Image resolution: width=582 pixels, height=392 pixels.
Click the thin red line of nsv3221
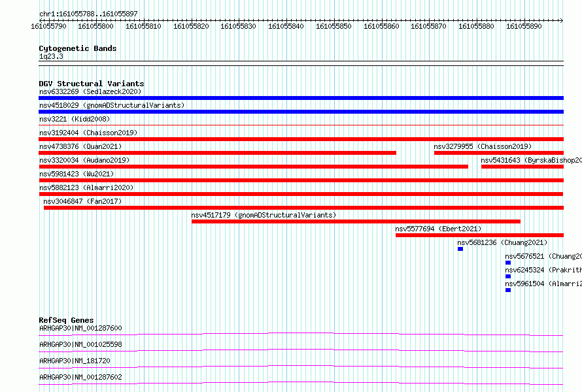pyautogui.click(x=301, y=125)
